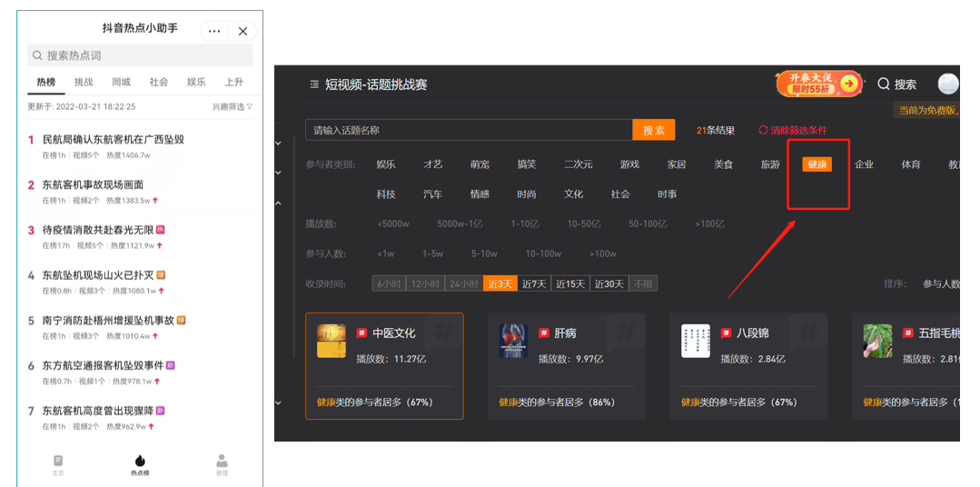Open the 参与人数 sort dropdown

(940, 283)
